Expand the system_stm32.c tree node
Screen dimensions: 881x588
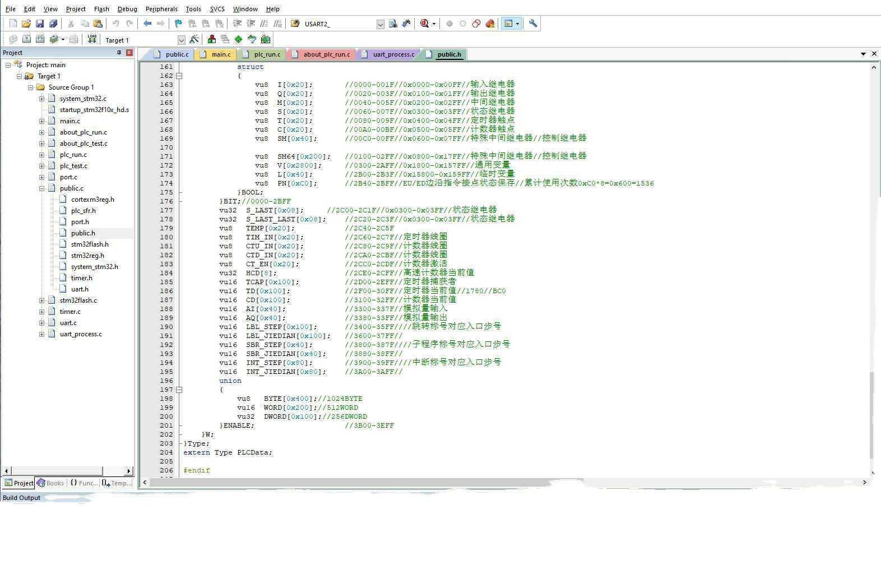(x=41, y=99)
